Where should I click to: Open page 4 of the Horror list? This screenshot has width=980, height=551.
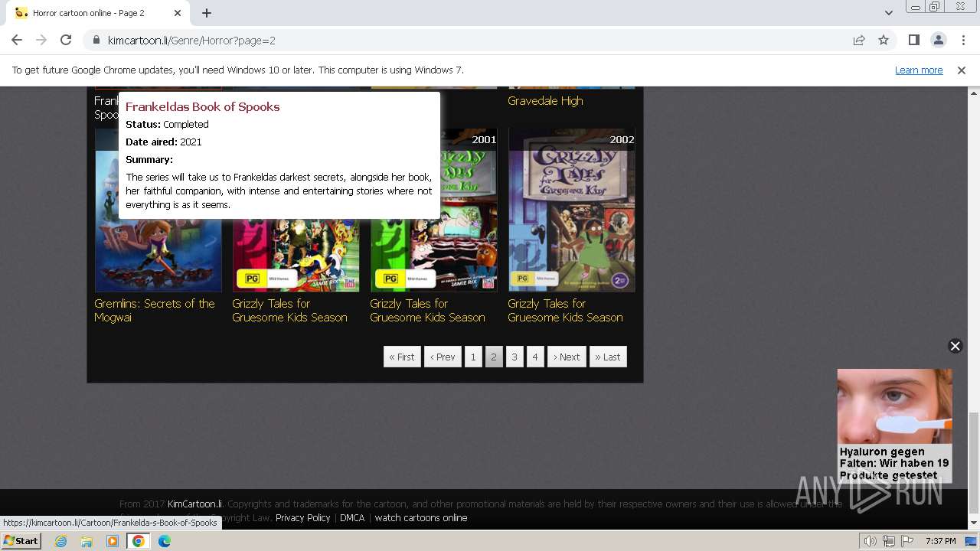(535, 357)
